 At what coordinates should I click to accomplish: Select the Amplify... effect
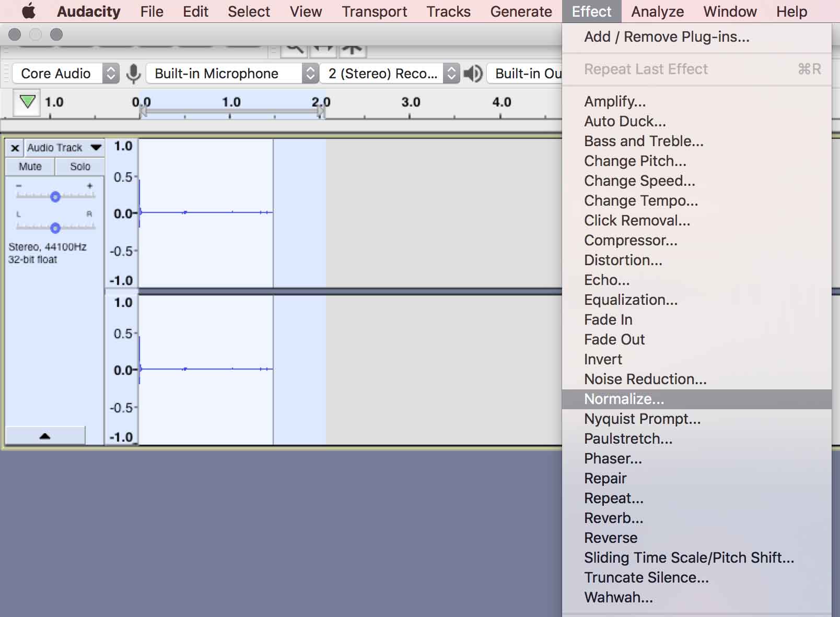click(x=696, y=101)
